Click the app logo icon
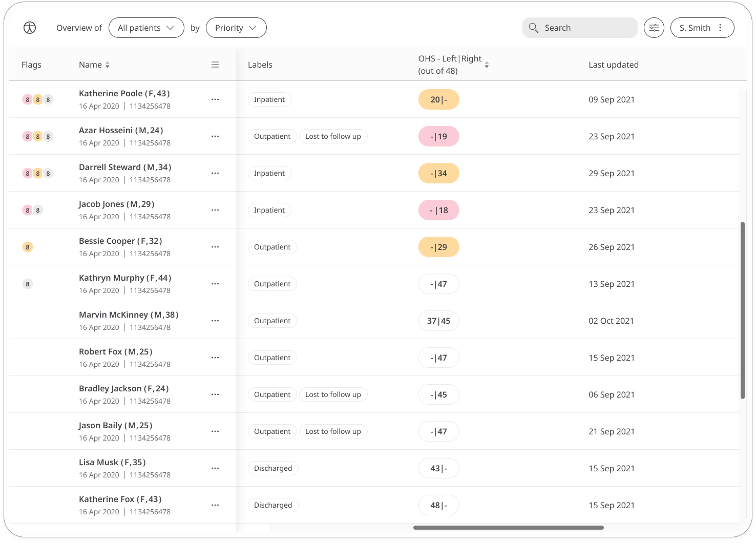 coord(30,28)
